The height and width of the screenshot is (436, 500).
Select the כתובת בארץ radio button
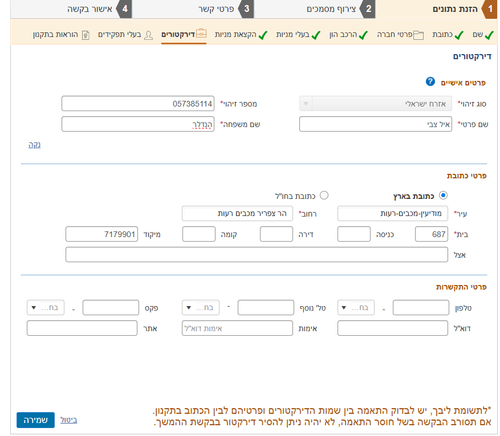(443, 195)
